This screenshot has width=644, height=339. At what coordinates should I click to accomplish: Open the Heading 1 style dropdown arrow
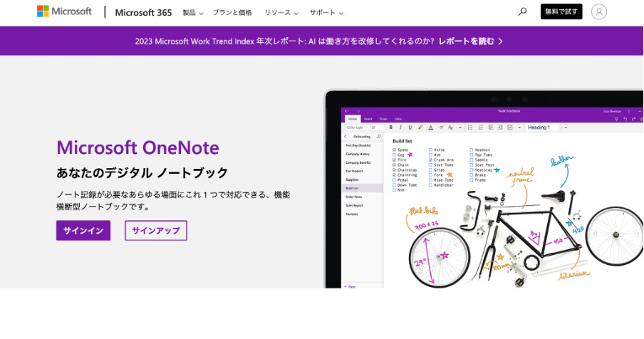point(566,127)
